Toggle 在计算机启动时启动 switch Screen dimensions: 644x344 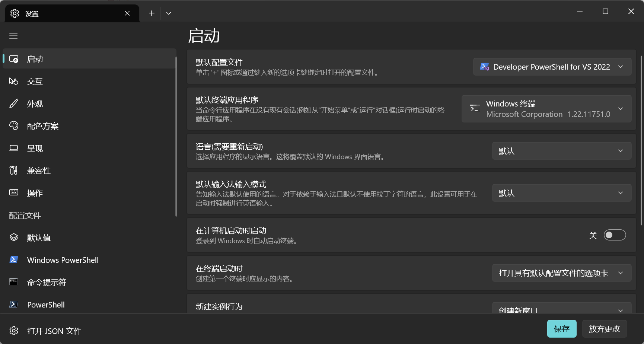[x=615, y=235]
